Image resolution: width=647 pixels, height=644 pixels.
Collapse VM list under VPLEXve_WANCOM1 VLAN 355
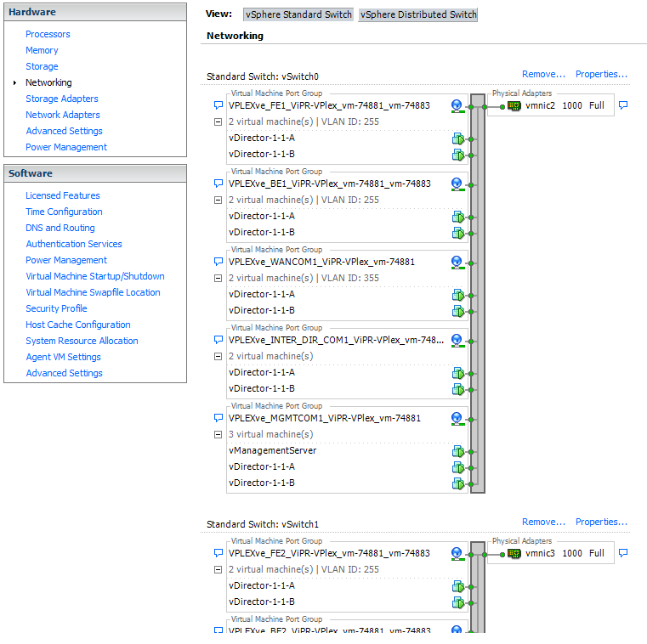click(219, 279)
